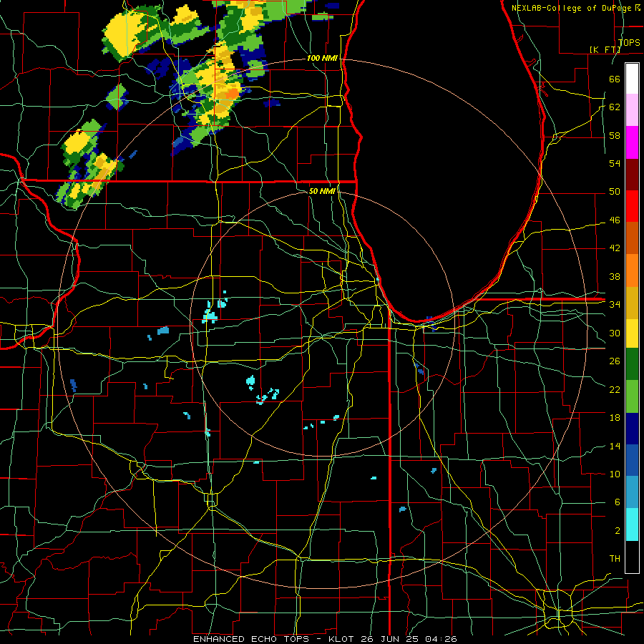Click the 54 legend value
This screenshot has width=644, height=644.
pos(615,163)
